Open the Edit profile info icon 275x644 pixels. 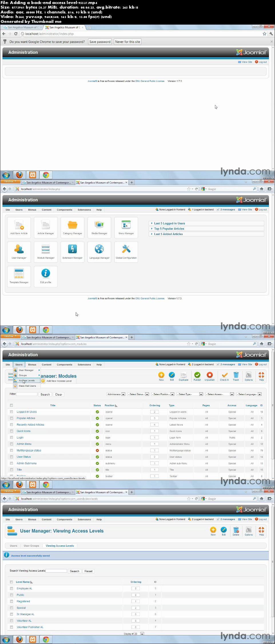46,276
